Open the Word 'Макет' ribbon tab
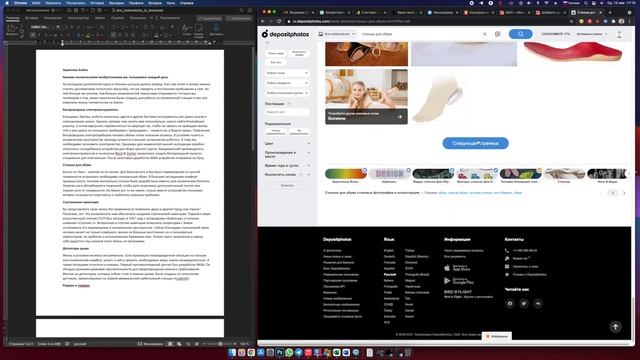Screen dimensions: 640x360 coord(100,18)
